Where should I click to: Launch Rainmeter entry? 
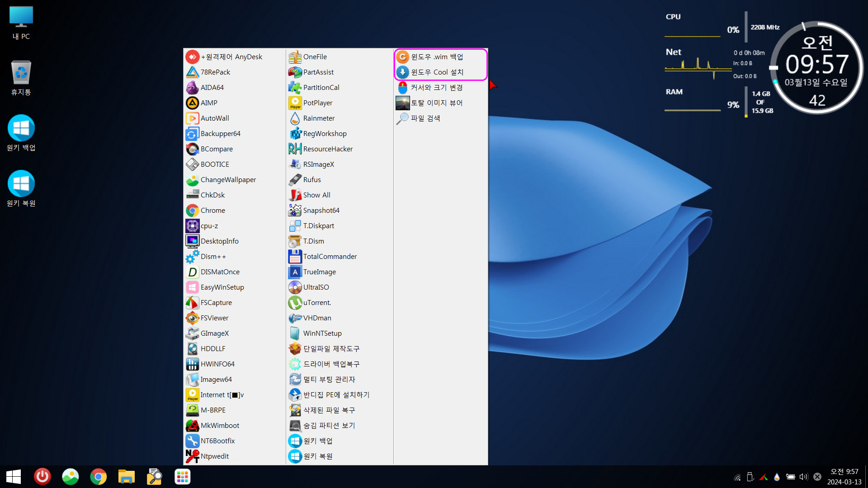click(340, 118)
